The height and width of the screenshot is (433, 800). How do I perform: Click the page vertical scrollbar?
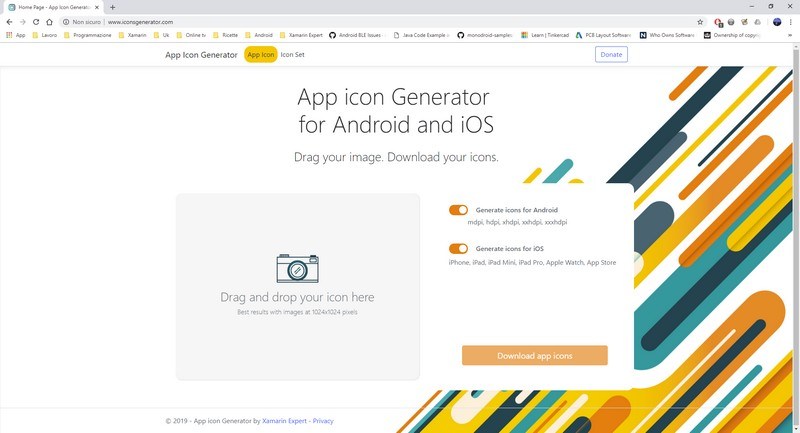[x=795, y=239]
